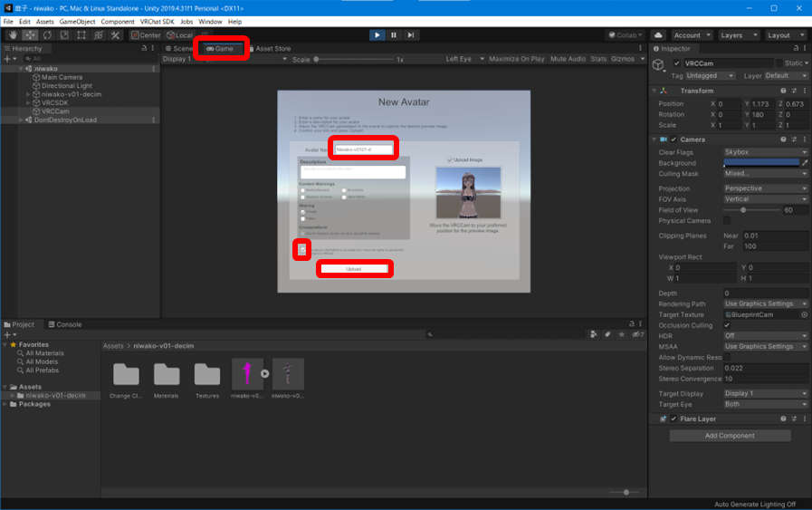
Task: Select the Rect transform tool
Action: point(81,35)
